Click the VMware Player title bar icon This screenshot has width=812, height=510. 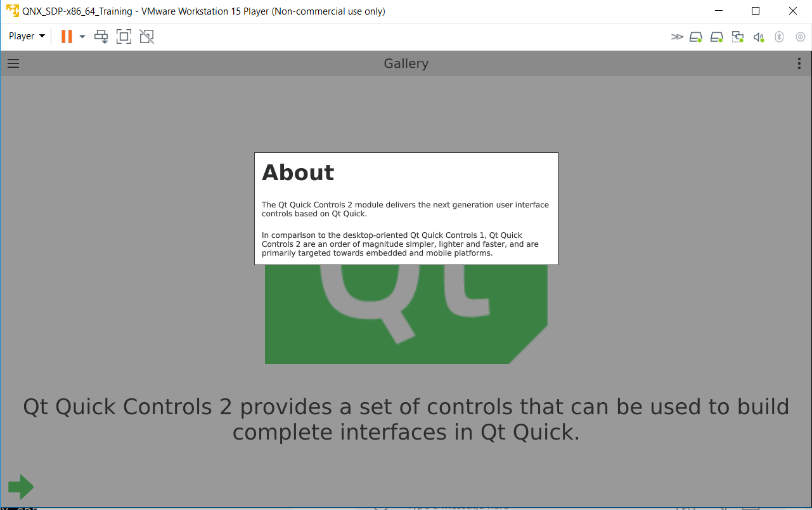pos(12,11)
